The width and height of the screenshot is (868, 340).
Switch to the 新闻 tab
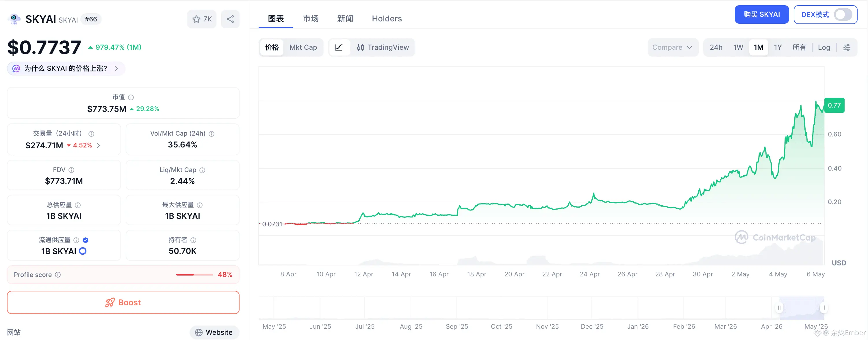pyautogui.click(x=345, y=19)
